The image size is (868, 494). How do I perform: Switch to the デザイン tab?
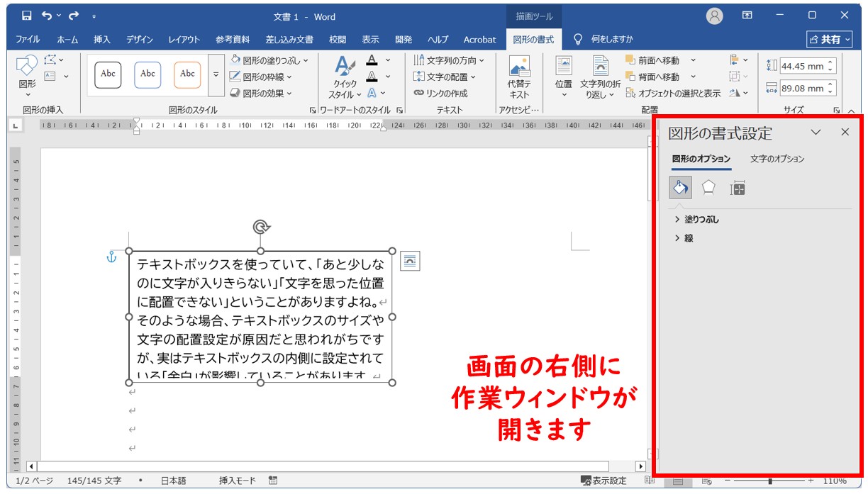[x=140, y=40]
